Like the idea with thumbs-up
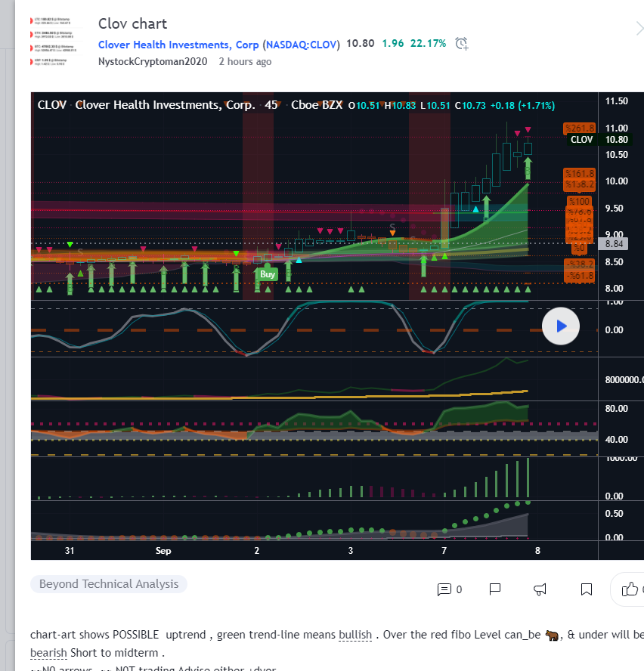 pos(629,589)
